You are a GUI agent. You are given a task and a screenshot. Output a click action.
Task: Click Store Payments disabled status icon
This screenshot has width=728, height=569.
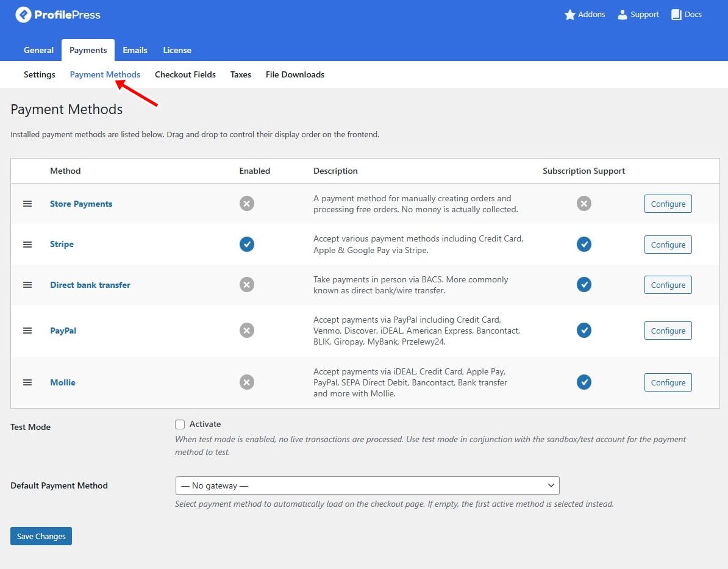(246, 204)
